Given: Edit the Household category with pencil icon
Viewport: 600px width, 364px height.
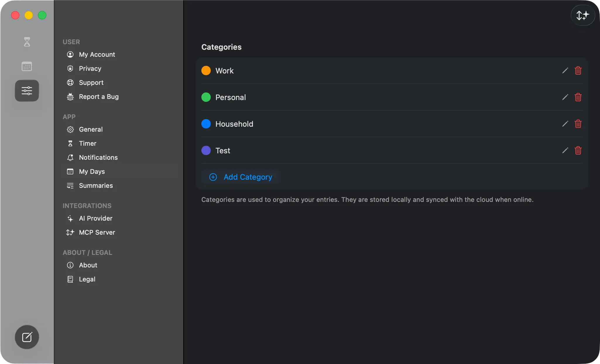Looking at the screenshot, I should [x=565, y=124].
